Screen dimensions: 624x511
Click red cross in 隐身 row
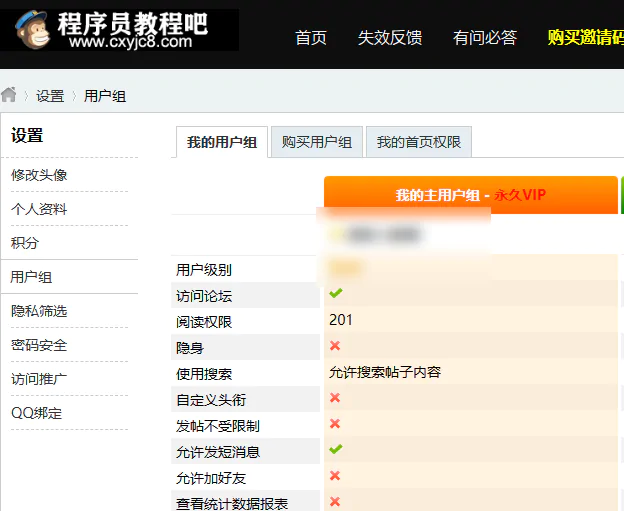pos(335,345)
